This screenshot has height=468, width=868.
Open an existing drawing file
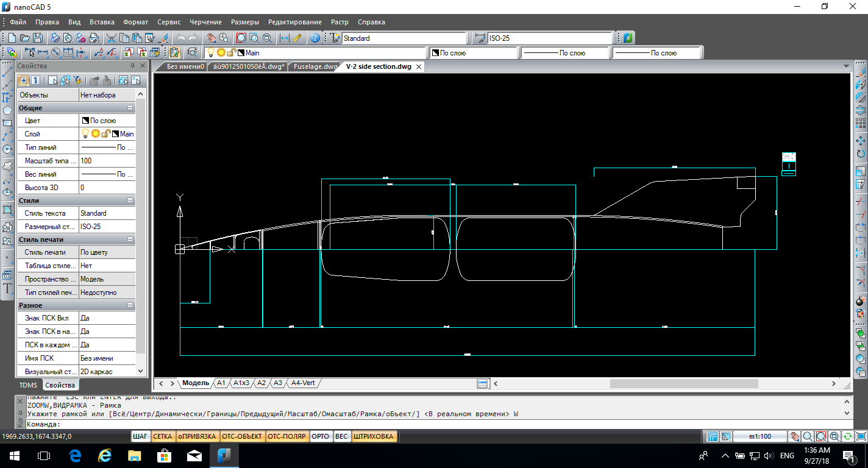coord(26,38)
